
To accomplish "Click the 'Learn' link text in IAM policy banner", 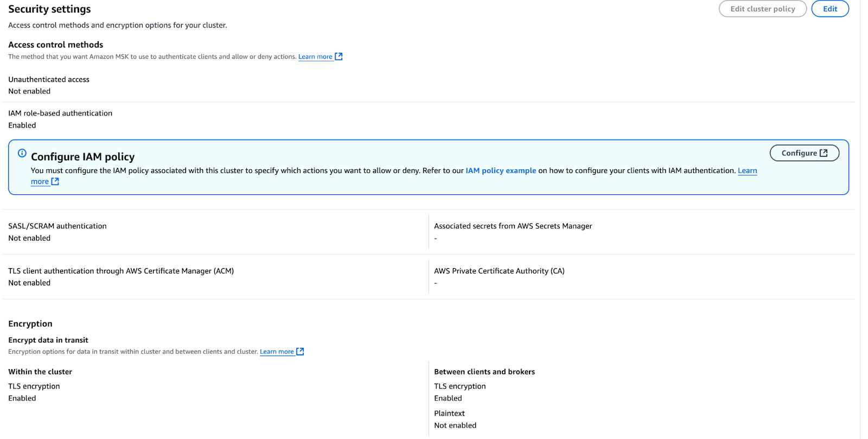I will pyautogui.click(x=747, y=170).
